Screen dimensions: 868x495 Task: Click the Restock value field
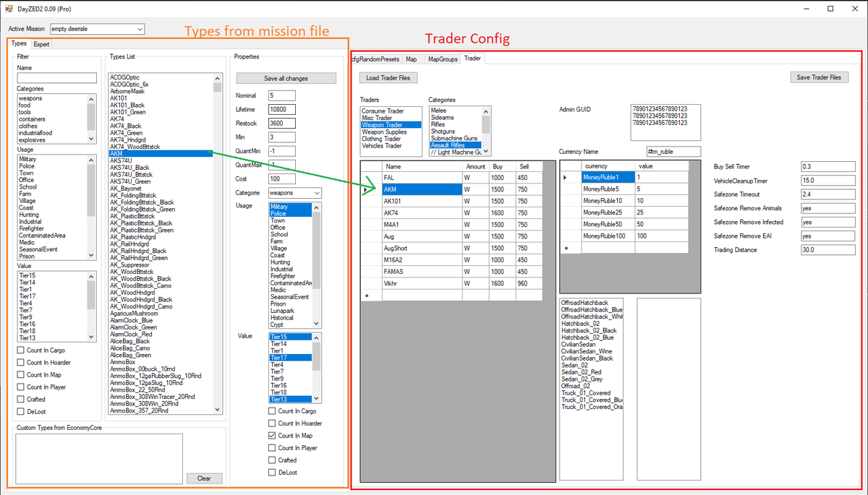[x=281, y=123]
